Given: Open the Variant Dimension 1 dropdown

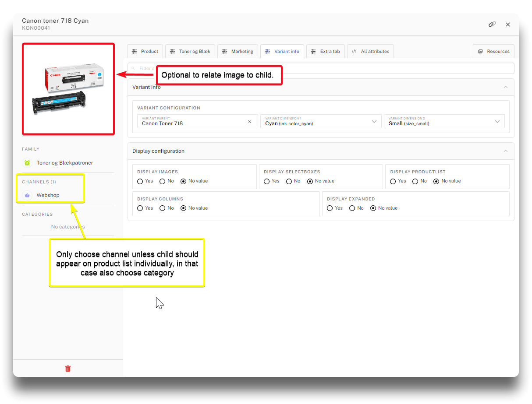Looking at the screenshot, I should tap(374, 122).
